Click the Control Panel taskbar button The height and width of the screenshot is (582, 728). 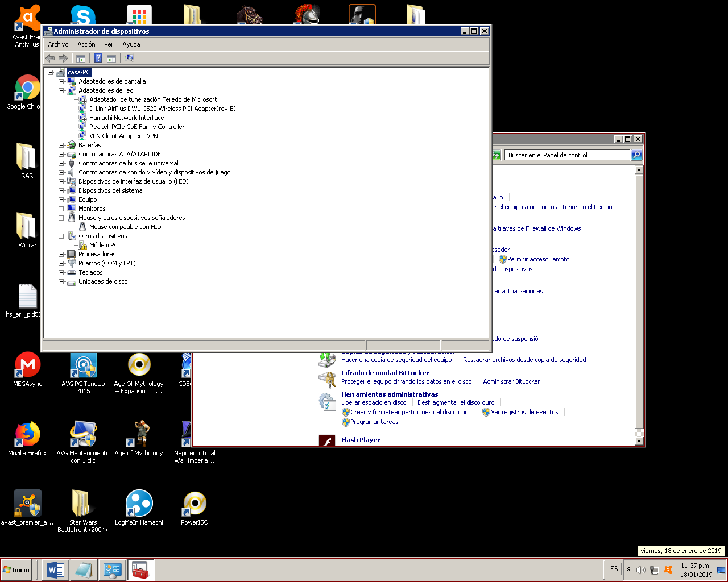tap(111, 570)
